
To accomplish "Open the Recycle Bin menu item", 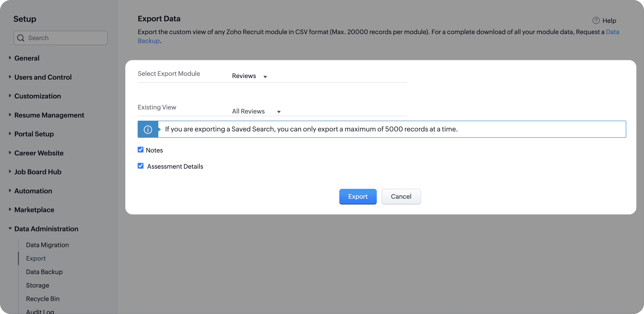I will pyautogui.click(x=43, y=299).
